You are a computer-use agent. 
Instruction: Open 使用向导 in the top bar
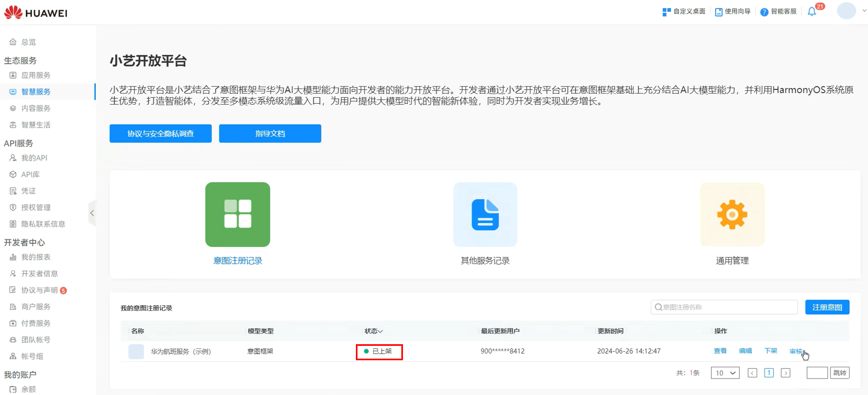733,11
